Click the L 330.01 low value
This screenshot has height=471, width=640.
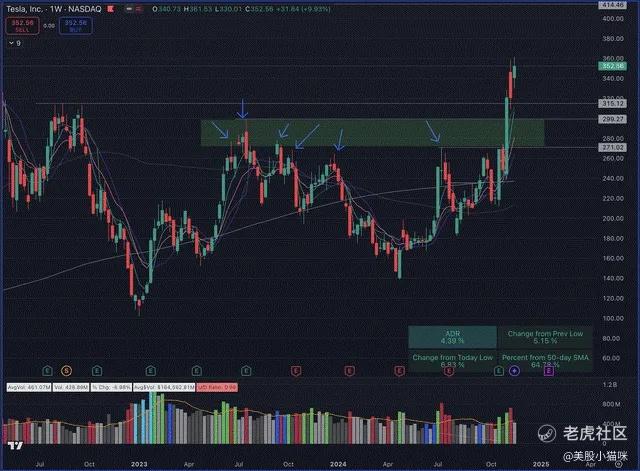pyautogui.click(x=229, y=9)
